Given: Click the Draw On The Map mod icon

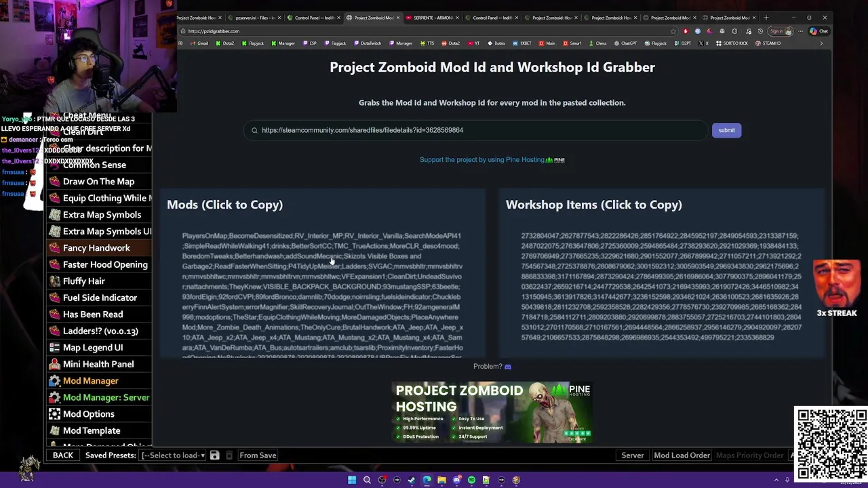Looking at the screenshot, I should pyautogui.click(x=54, y=182).
